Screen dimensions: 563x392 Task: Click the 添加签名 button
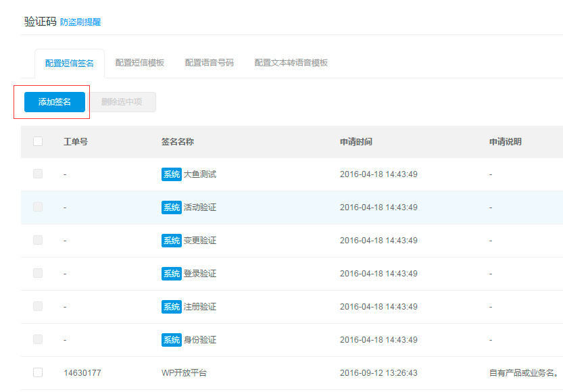tap(55, 102)
